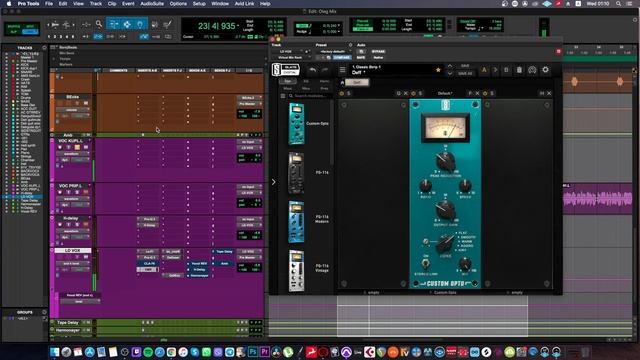Screen dimensions: 640x360
Task: Click SAVE in Slate preset bar
Action: click(x=465, y=66)
